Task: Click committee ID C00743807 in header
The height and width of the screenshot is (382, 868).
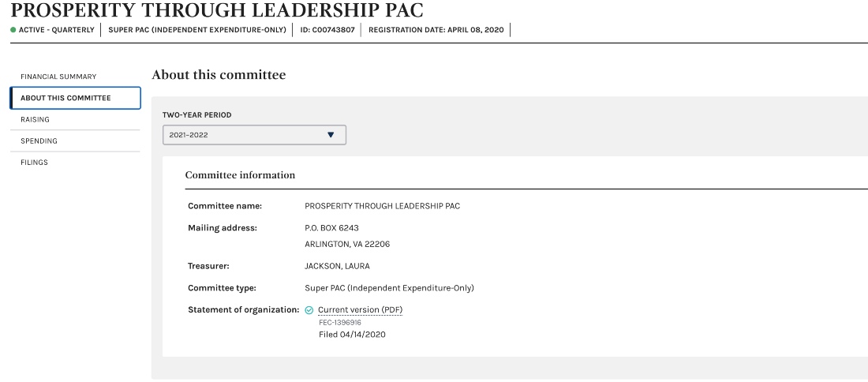Action: tap(327, 30)
